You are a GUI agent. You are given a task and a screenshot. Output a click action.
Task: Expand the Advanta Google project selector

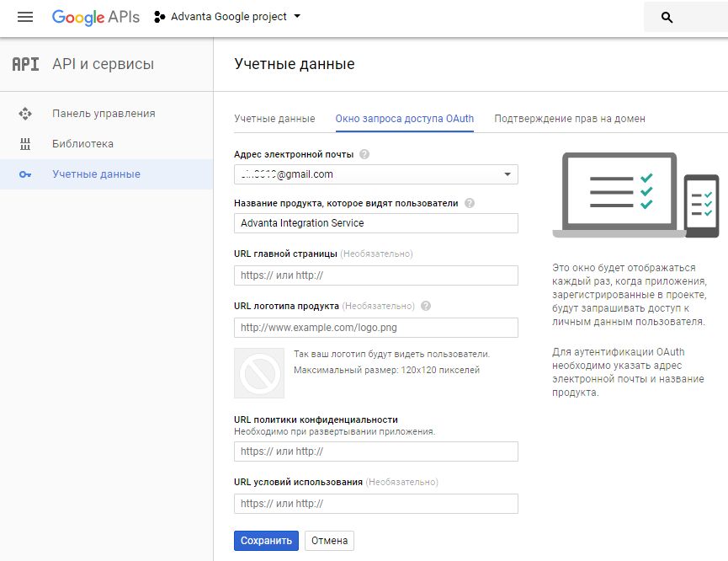(x=227, y=17)
